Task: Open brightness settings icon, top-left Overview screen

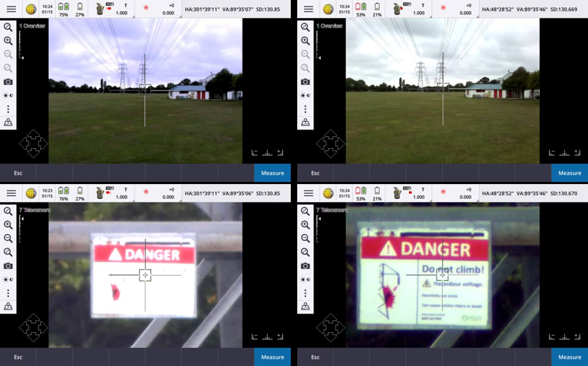Action: coord(8,95)
